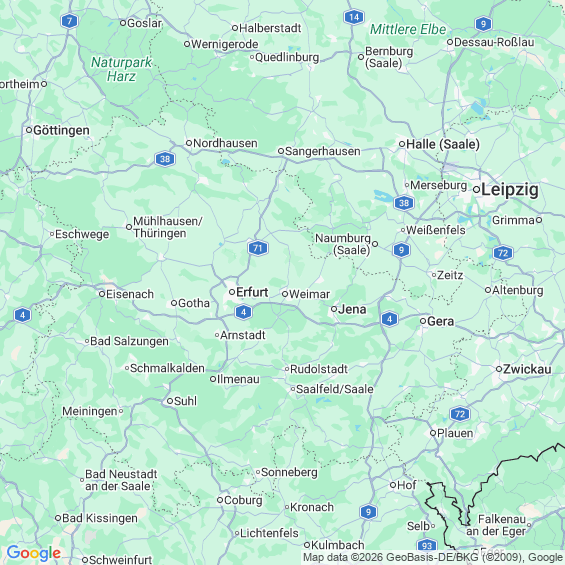Click the A4 shield west of Gera
The width and height of the screenshot is (565, 565).
(x=389, y=319)
